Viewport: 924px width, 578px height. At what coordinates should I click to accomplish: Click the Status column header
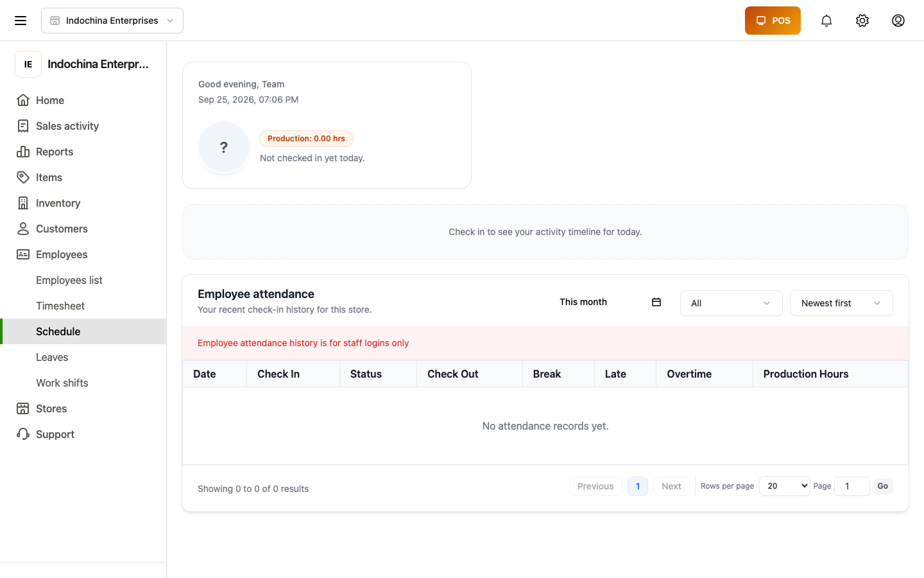pyautogui.click(x=379, y=374)
